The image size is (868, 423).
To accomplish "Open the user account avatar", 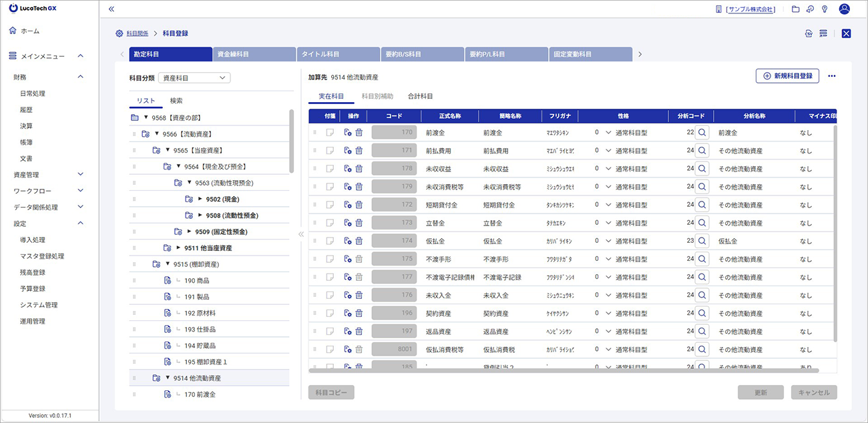I will (845, 9).
